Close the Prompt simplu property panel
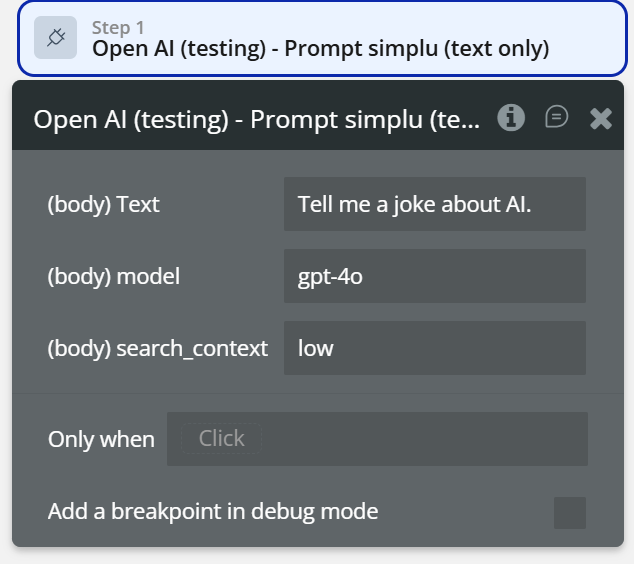 [600, 119]
